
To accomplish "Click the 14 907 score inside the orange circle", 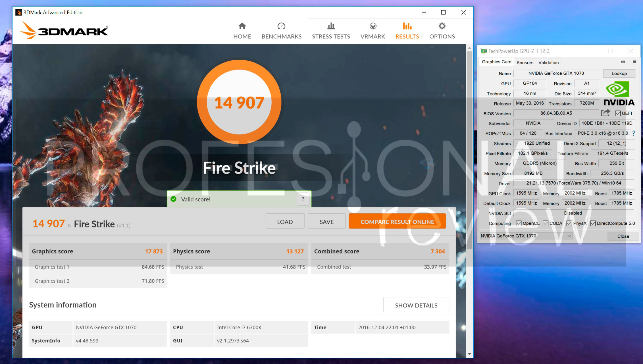I will point(239,103).
